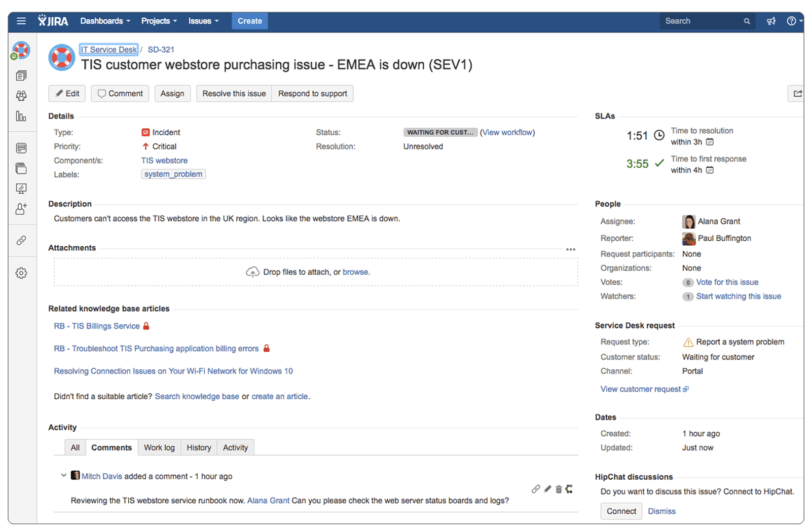The width and height of the screenshot is (811, 532).
Task: Dismiss the HipChat discussions prompt
Action: (661, 511)
